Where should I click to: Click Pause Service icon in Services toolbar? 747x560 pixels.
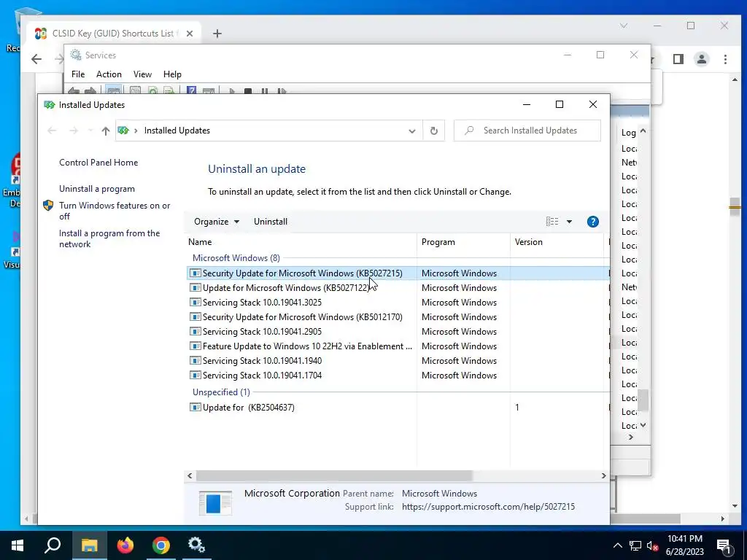point(264,90)
